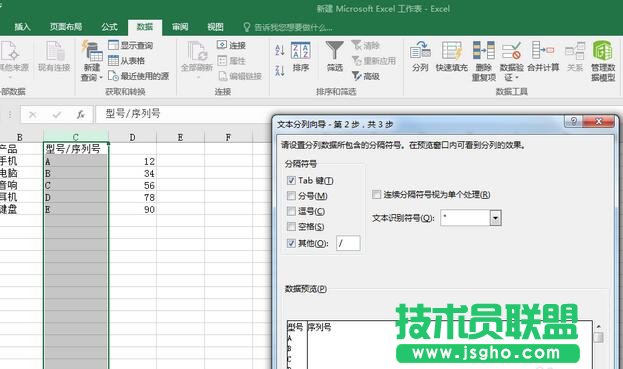Select the 数据 (Data) ribbon tab
This screenshot has width=623, height=369.
[145, 27]
